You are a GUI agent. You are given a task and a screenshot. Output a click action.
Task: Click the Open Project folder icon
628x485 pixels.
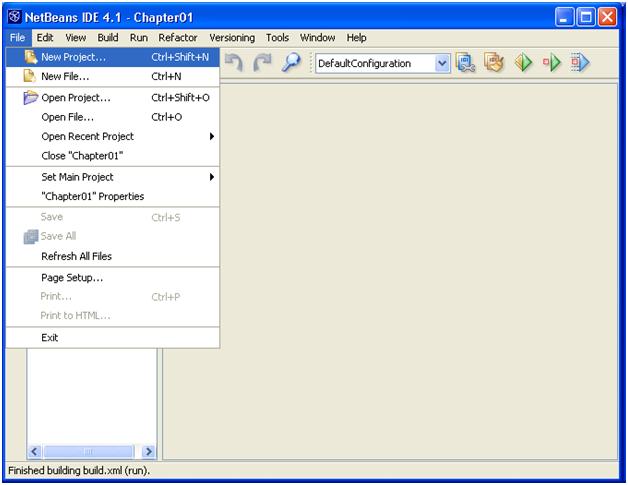(x=30, y=97)
